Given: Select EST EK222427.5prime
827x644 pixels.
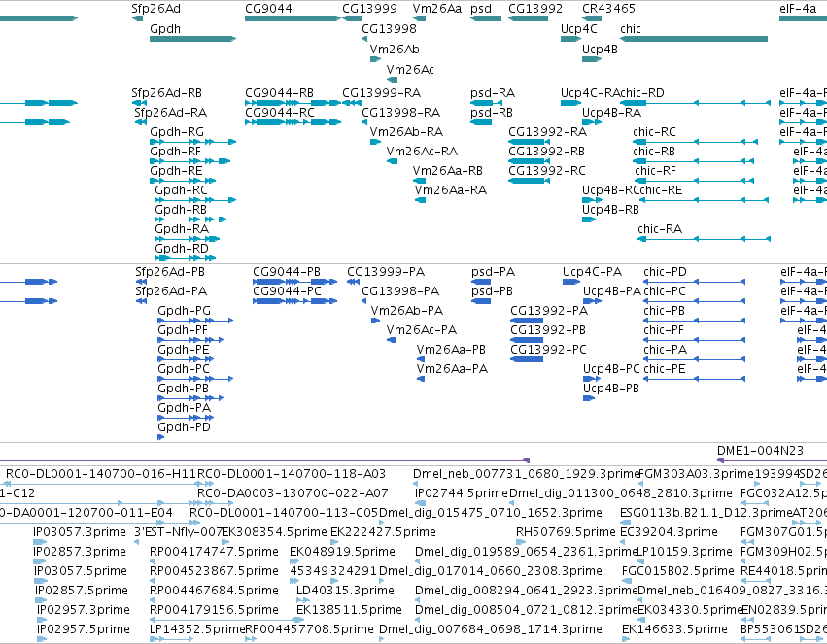Looking at the screenshot, I should click(x=384, y=532).
